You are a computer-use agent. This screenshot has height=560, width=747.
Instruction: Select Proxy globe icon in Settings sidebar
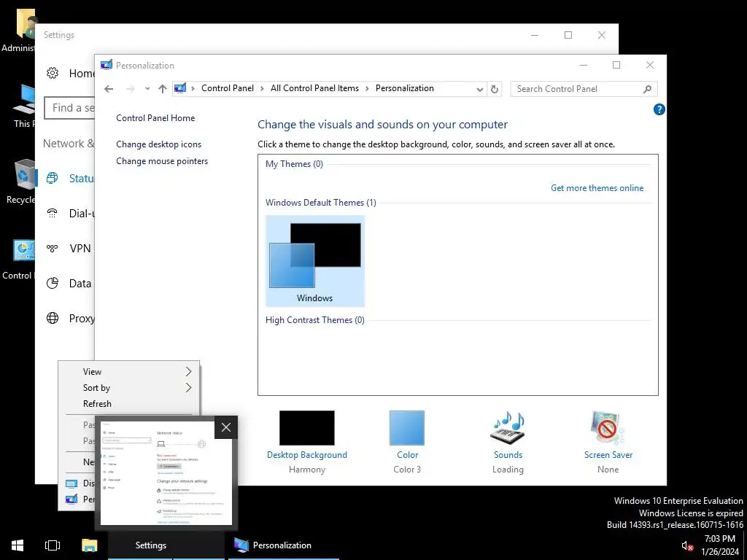pyautogui.click(x=53, y=318)
